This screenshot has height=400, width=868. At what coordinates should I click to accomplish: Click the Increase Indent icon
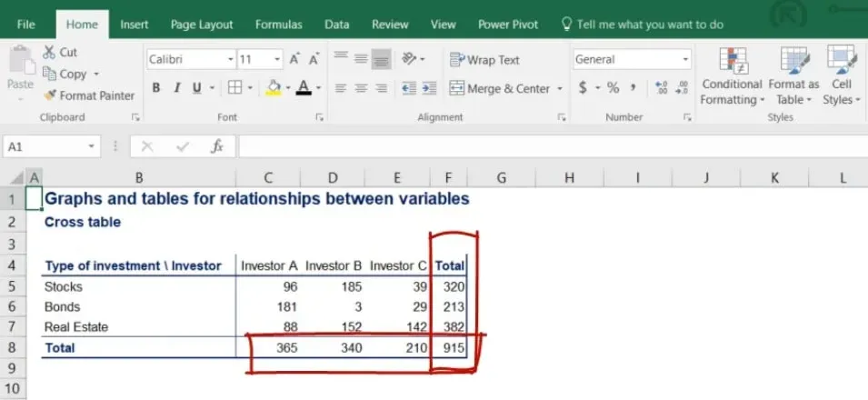(x=428, y=88)
